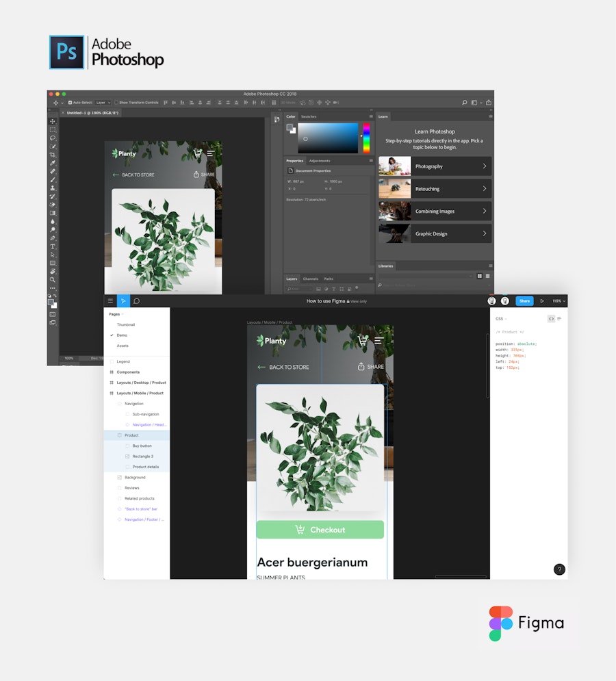Viewport: 616px width, 681px height.
Task: Select the Dodge tool in Photoshop
Action: click(53, 230)
